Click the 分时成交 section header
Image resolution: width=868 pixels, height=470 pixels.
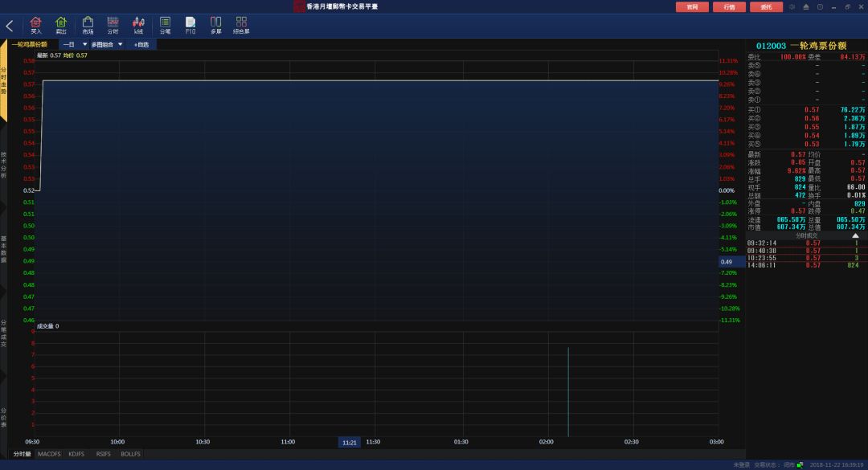pyautogui.click(x=806, y=236)
